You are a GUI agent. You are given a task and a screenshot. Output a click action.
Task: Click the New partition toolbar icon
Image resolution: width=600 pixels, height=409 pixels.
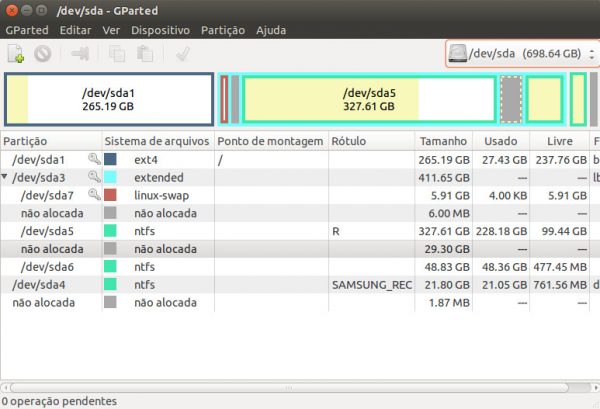pos(16,54)
